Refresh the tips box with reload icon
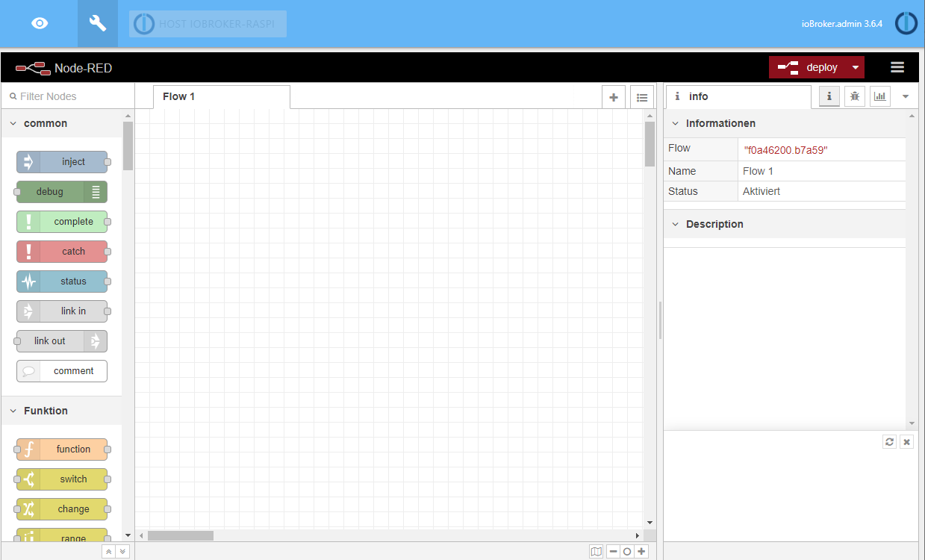This screenshot has width=925, height=560. click(x=889, y=442)
